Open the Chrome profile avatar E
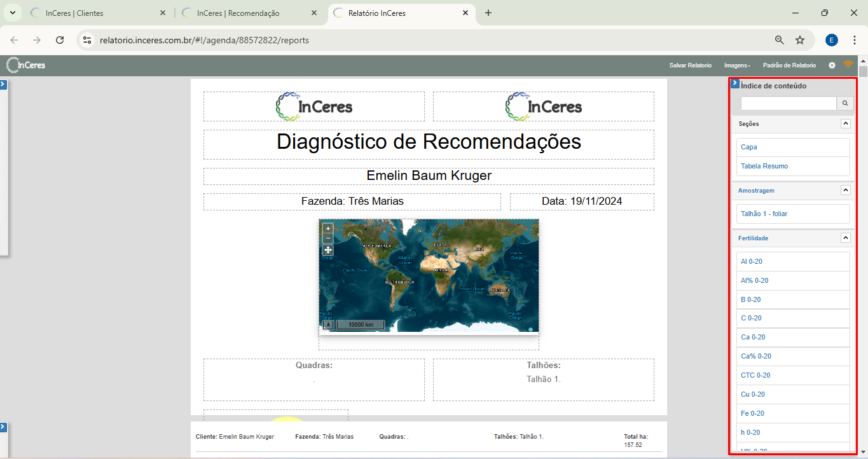The image size is (868, 459). (832, 40)
